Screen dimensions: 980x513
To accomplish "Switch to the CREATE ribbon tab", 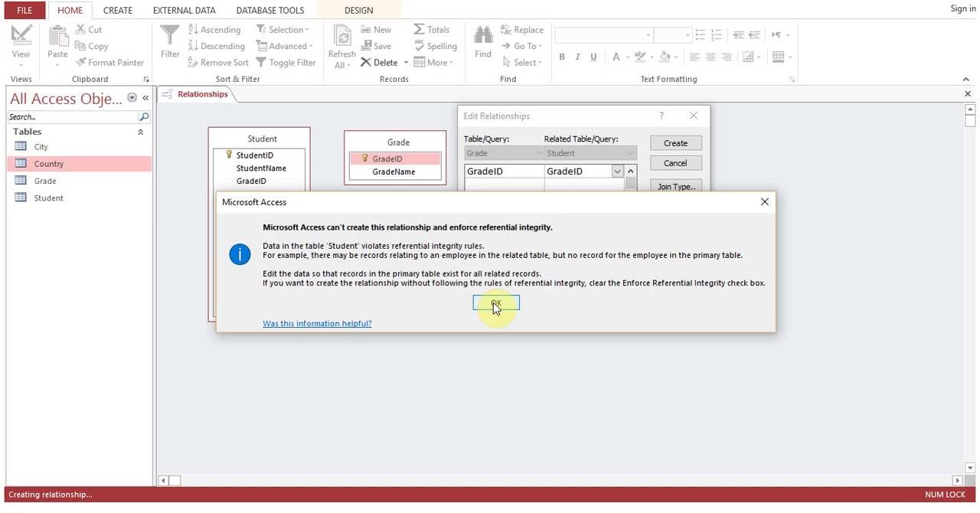I will 118,10.
